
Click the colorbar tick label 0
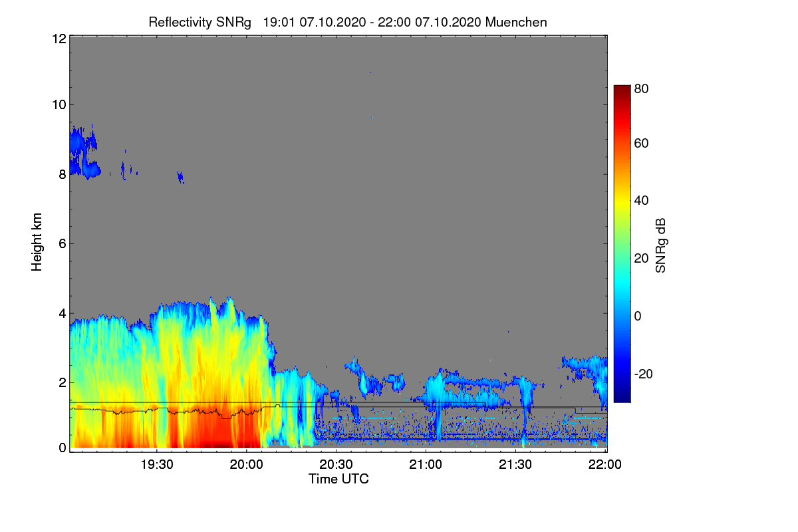[637, 316]
